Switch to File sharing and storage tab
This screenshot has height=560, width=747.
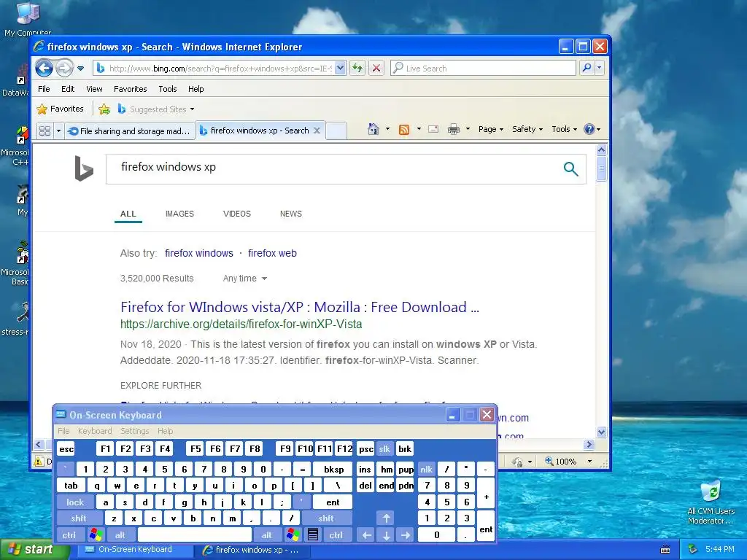tap(130, 131)
